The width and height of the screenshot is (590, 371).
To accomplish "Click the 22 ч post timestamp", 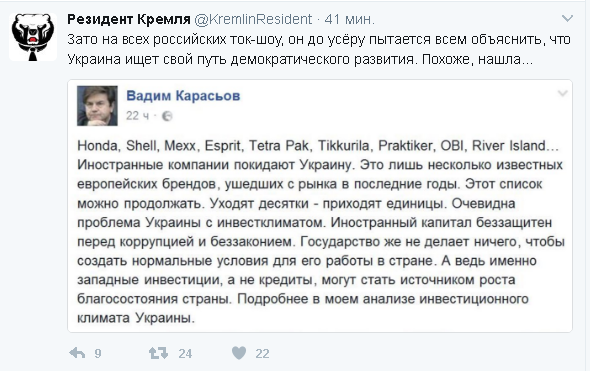I will coord(137,116).
